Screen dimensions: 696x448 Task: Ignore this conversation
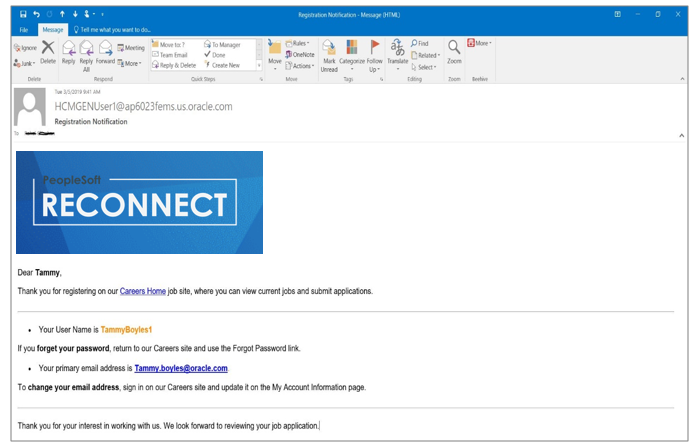tap(25, 48)
